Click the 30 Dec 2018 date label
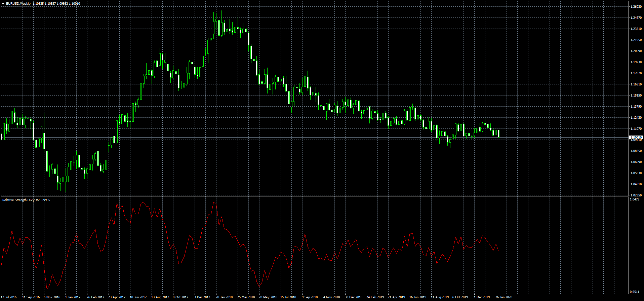The width and height of the screenshot is (644, 301). tap(354, 297)
